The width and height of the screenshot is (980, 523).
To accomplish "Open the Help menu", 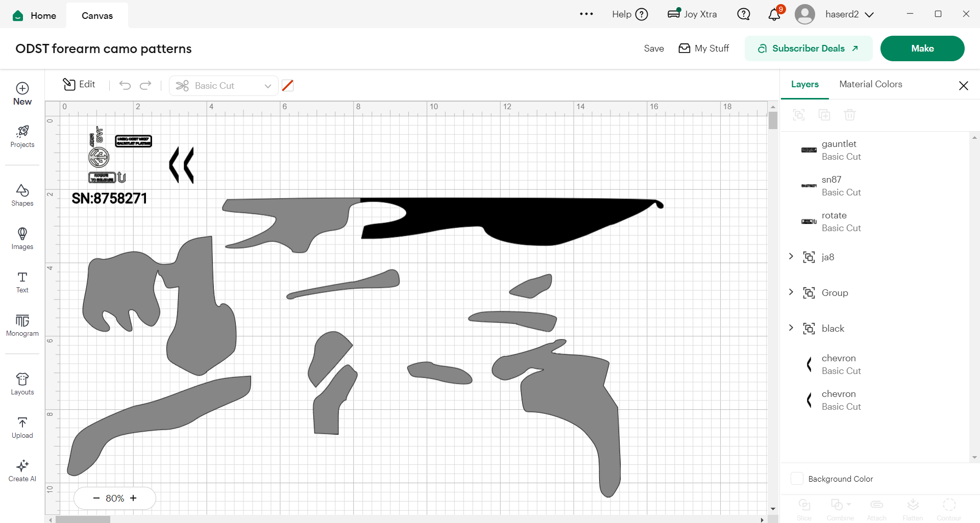I will tap(630, 14).
